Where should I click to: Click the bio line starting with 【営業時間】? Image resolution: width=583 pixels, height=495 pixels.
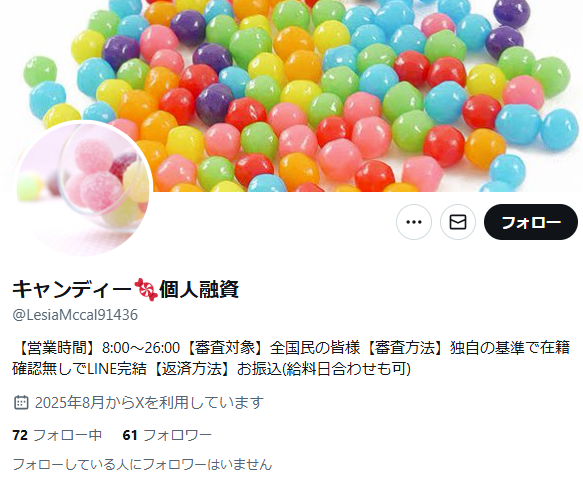pyautogui.click(x=291, y=348)
